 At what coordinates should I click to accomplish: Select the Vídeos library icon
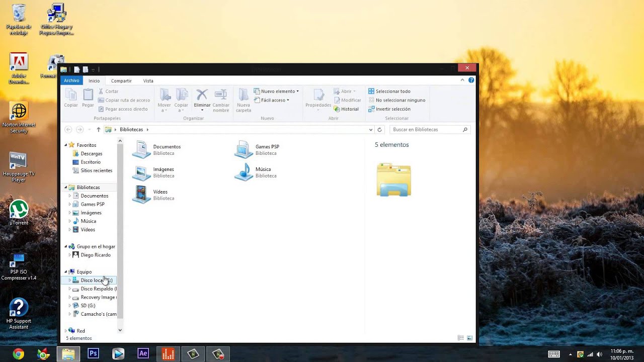click(x=141, y=194)
